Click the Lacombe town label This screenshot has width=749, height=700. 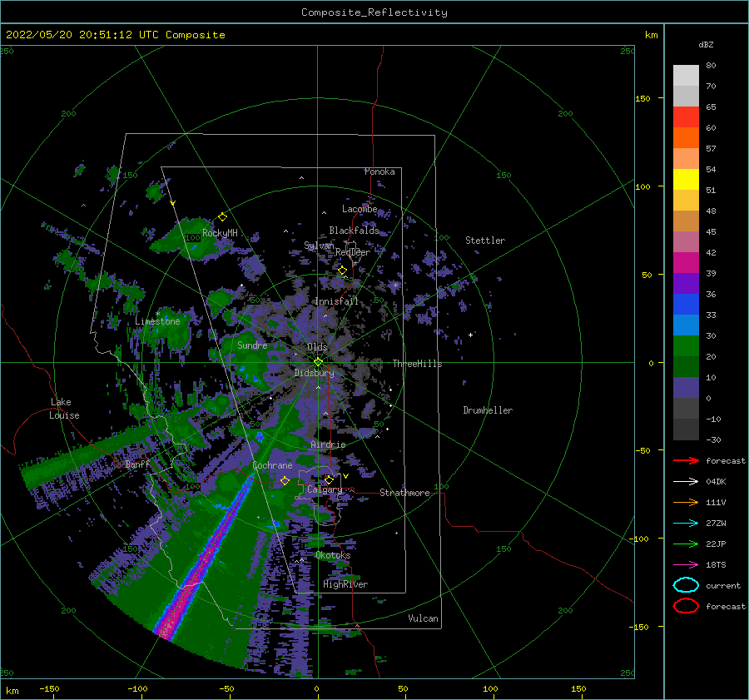pos(360,209)
